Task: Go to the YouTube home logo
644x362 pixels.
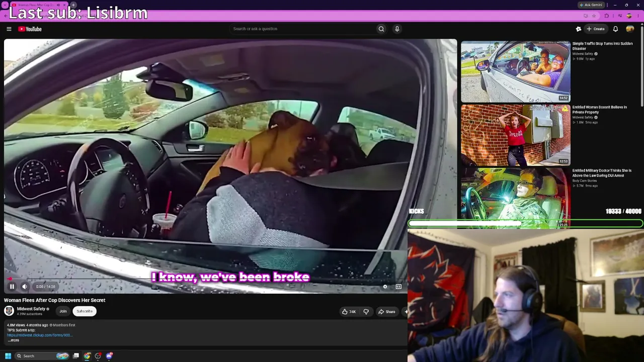Action: [x=30, y=29]
